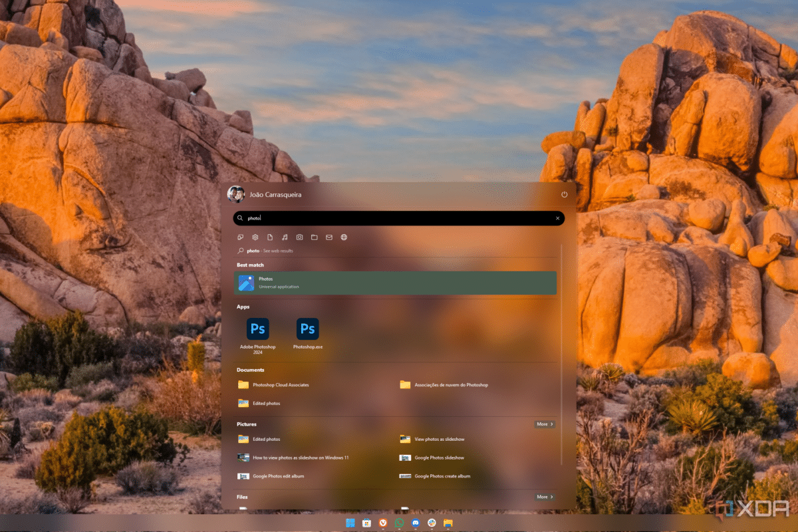Open Photoshop Cloud Associates folder
The image size is (798, 532).
[280, 385]
